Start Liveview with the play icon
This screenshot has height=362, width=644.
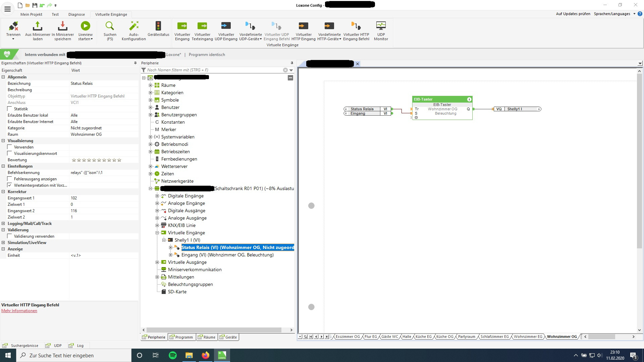click(85, 26)
